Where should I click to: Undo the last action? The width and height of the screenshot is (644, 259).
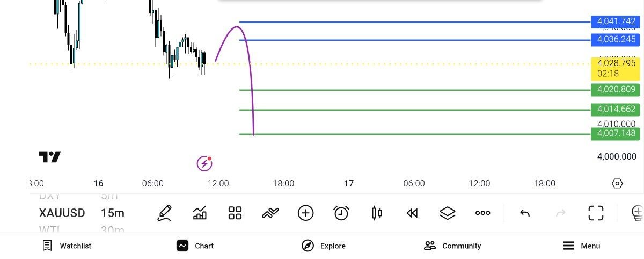(525, 213)
